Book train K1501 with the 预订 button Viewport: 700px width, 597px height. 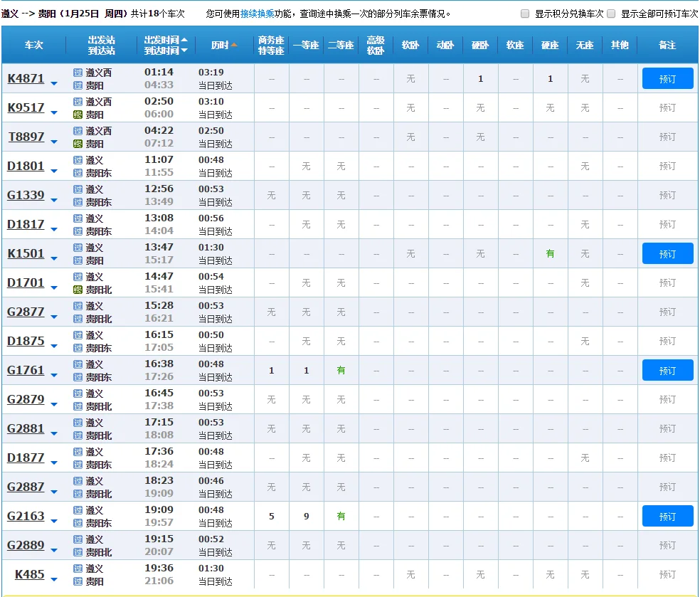point(667,253)
